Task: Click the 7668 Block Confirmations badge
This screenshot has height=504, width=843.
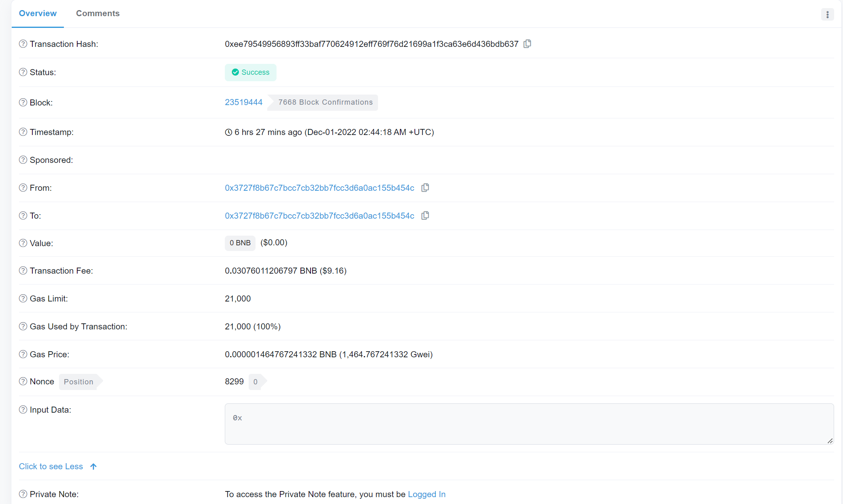Action: (x=325, y=102)
